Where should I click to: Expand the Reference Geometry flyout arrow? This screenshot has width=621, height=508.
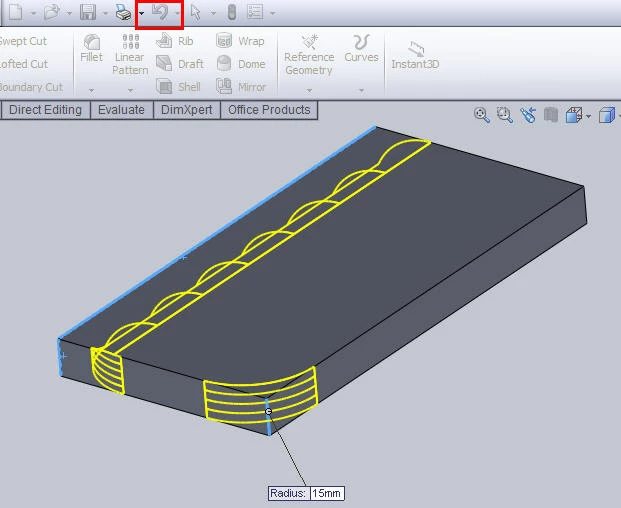[309, 90]
